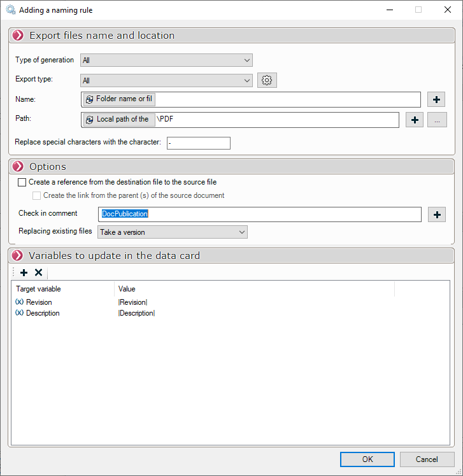The width and height of the screenshot is (463, 476).
Task: Toggle link from parent(s) of source document
Action: 37,195
